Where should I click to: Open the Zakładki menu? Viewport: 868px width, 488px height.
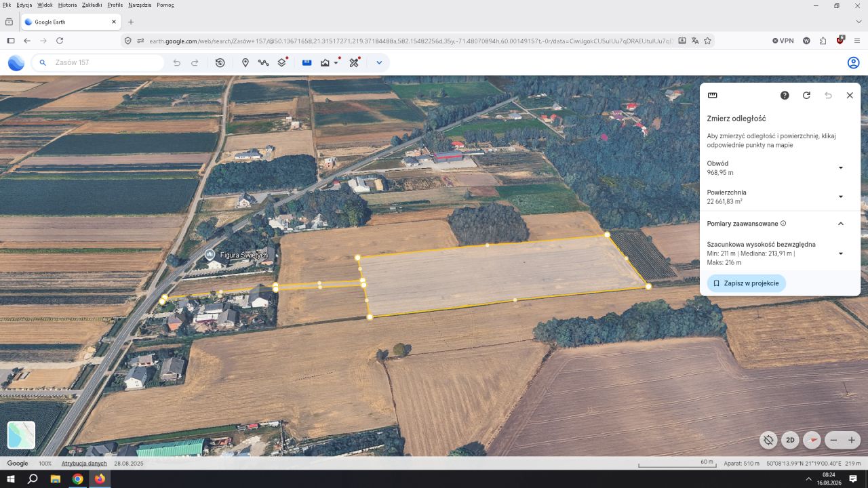coord(92,5)
